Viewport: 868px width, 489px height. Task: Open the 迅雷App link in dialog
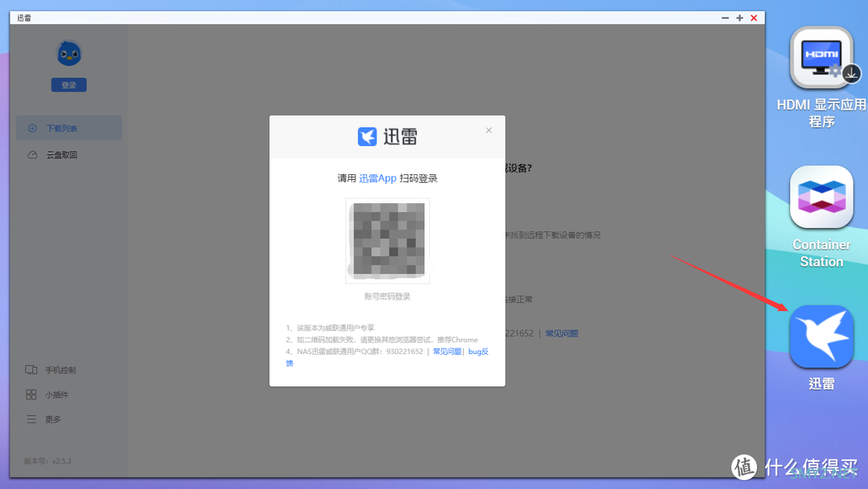(378, 178)
